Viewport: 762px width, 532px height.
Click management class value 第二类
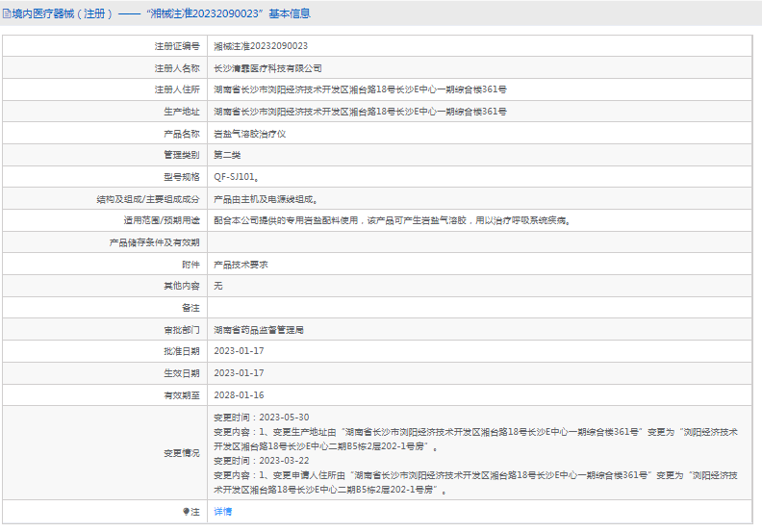[x=227, y=155]
